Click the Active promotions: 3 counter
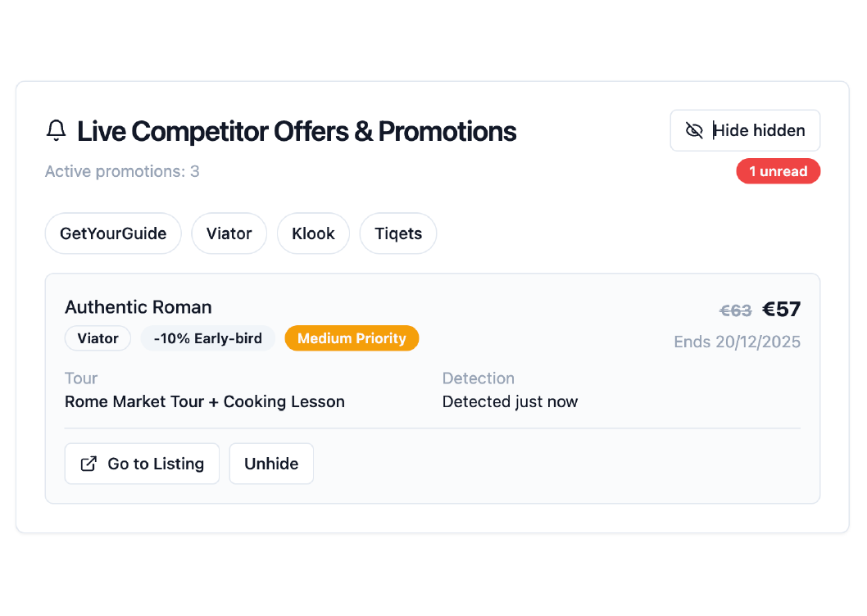This screenshot has width=867, height=616. click(x=122, y=171)
